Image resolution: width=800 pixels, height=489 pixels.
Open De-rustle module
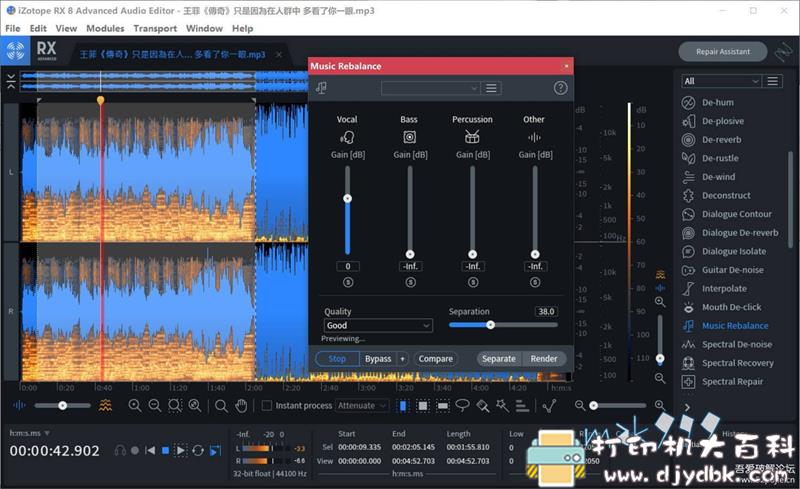[720, 158]
